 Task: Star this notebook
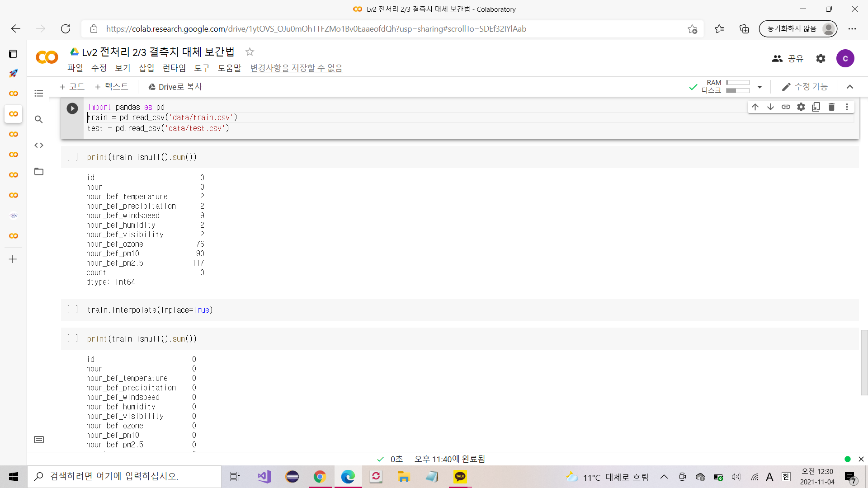pos(250,52)
